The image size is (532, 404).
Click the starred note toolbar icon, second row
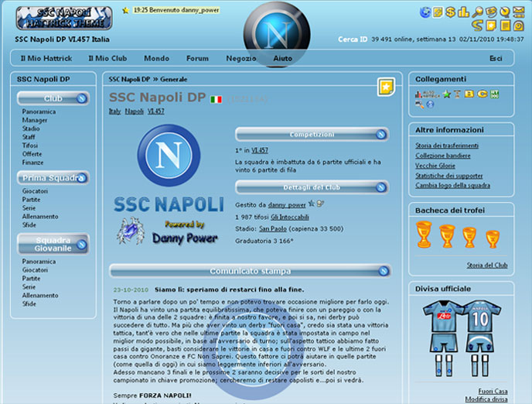click(491, 26)
